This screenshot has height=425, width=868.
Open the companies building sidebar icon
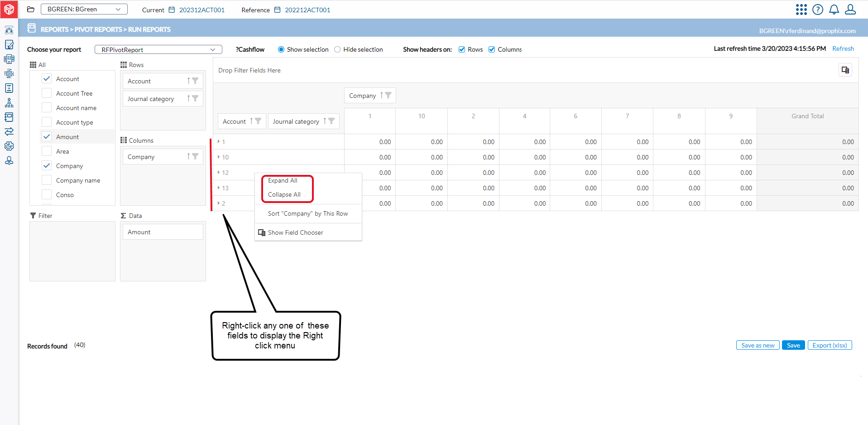coord(9,59)
